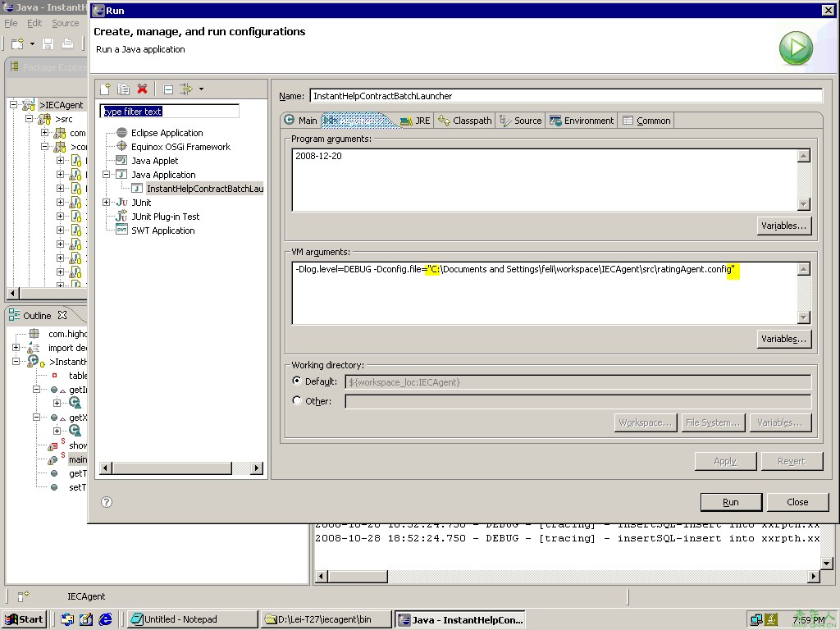Click the Workspace... button
The image size is (840, 630).
646,422
